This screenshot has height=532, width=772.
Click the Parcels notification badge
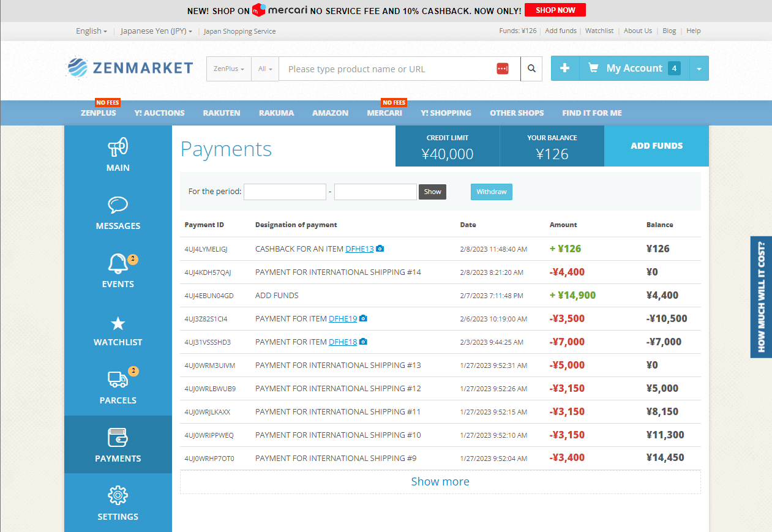coord(133,371)
